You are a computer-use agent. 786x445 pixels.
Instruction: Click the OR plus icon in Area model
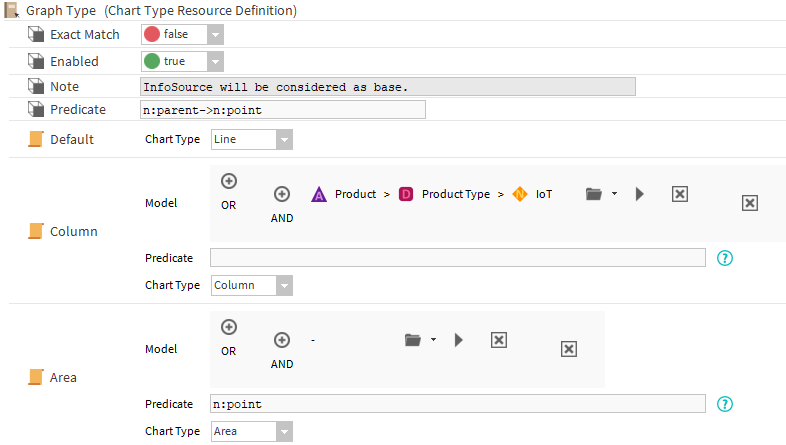tap(229, 327)
